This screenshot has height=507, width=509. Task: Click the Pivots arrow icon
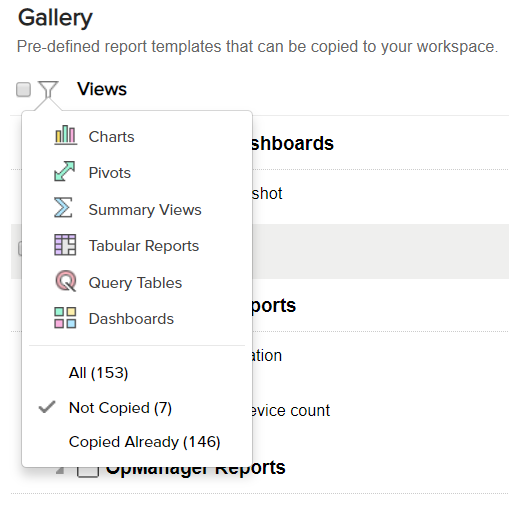click(65, 171)
